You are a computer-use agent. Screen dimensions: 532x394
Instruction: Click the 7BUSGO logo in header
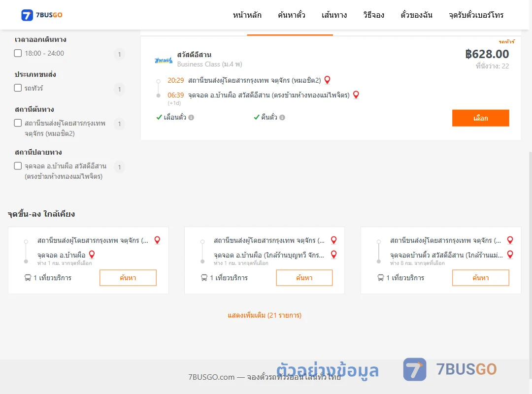click(42, 15)
